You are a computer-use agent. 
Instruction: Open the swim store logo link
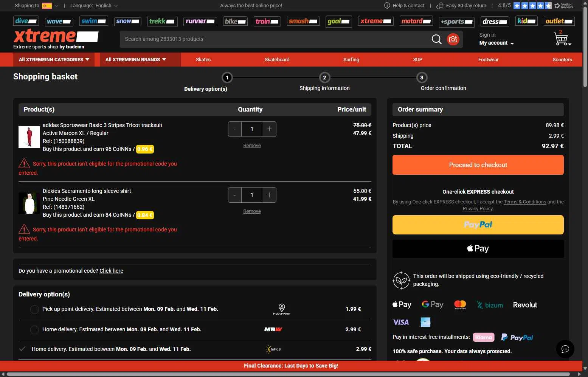click(94, 21)
